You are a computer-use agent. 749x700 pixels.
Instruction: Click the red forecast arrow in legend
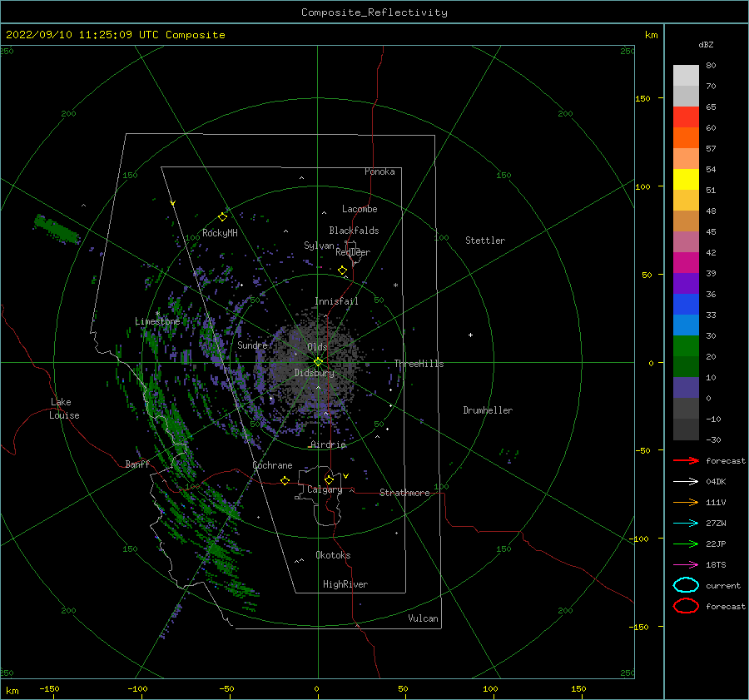point(686,460)
